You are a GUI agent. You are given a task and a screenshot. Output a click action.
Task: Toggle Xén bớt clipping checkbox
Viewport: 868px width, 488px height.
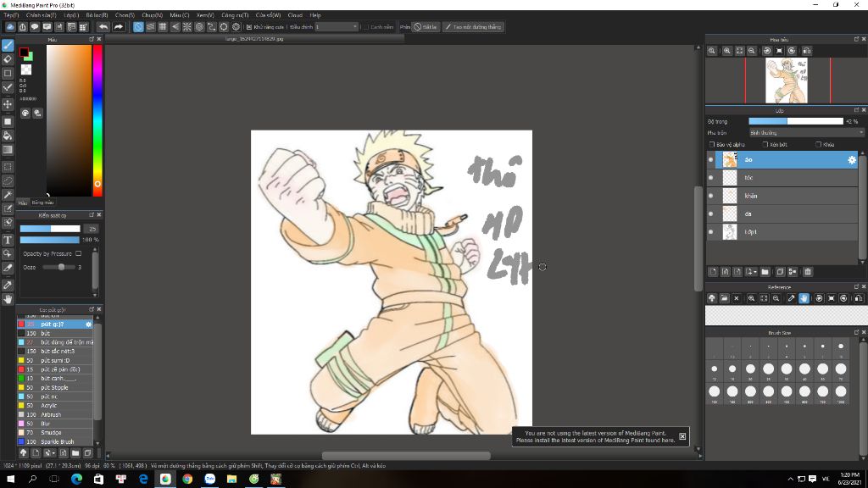click(x=765, y=144)
